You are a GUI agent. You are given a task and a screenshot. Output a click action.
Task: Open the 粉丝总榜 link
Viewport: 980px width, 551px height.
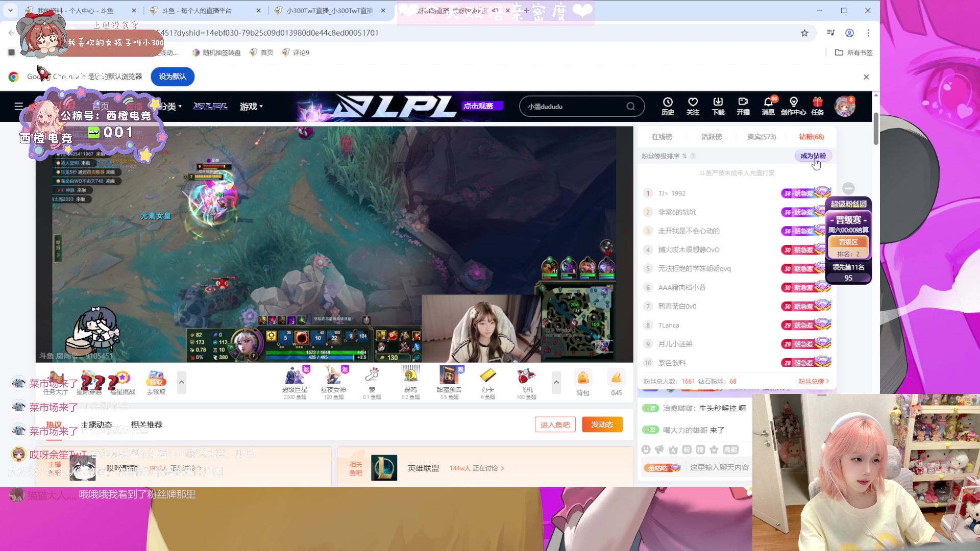(x=814, y=381)
